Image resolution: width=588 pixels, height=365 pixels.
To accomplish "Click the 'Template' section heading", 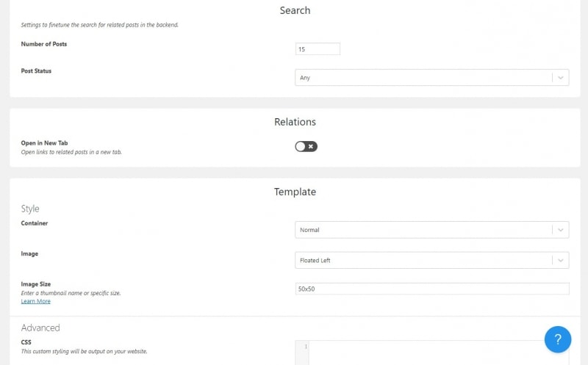I will coord(295,192).
